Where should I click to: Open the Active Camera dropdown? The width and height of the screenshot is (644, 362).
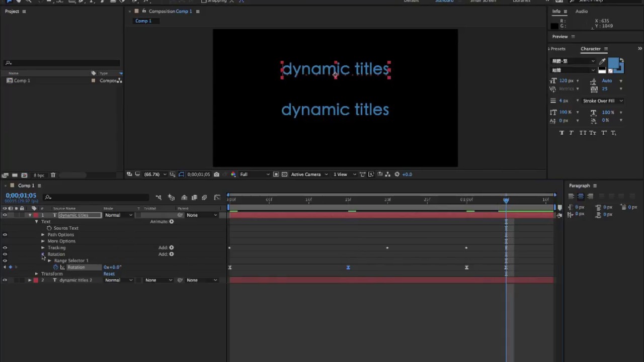pyautogui.click(x=309, y=174)
